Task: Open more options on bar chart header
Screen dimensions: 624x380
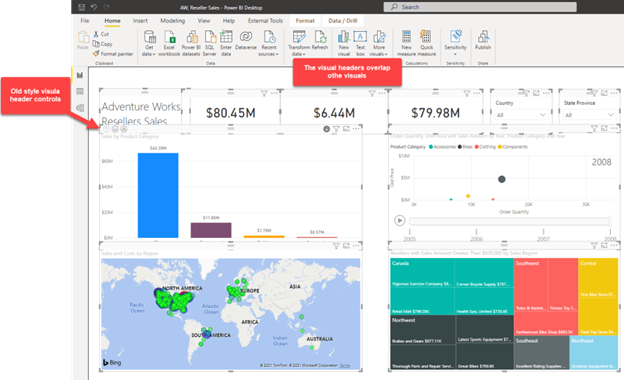Action: click(356, 129)
